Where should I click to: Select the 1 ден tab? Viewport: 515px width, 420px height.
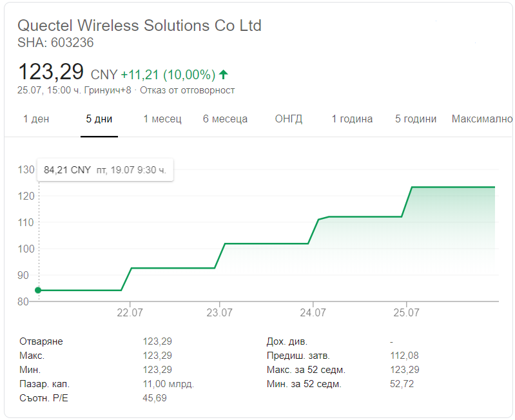(x=36, y=119)
